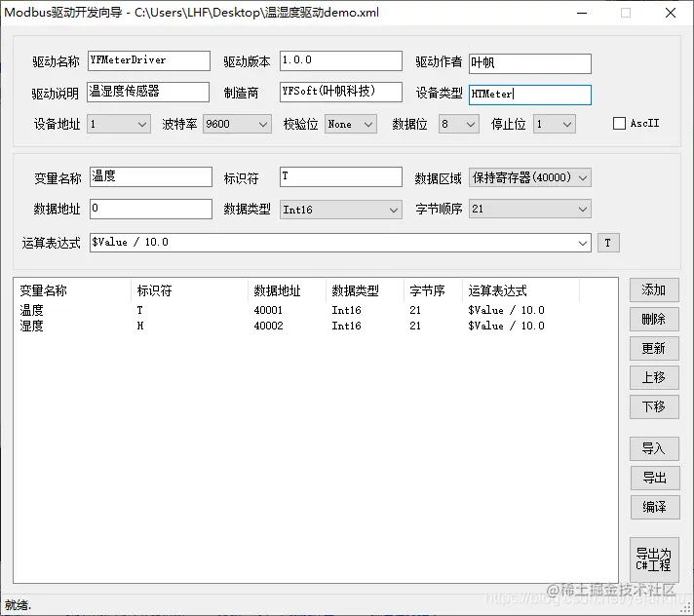The image size is (694, 616).
Task: Expand the 运算表达式 combo box
Action: click(582, 243)
